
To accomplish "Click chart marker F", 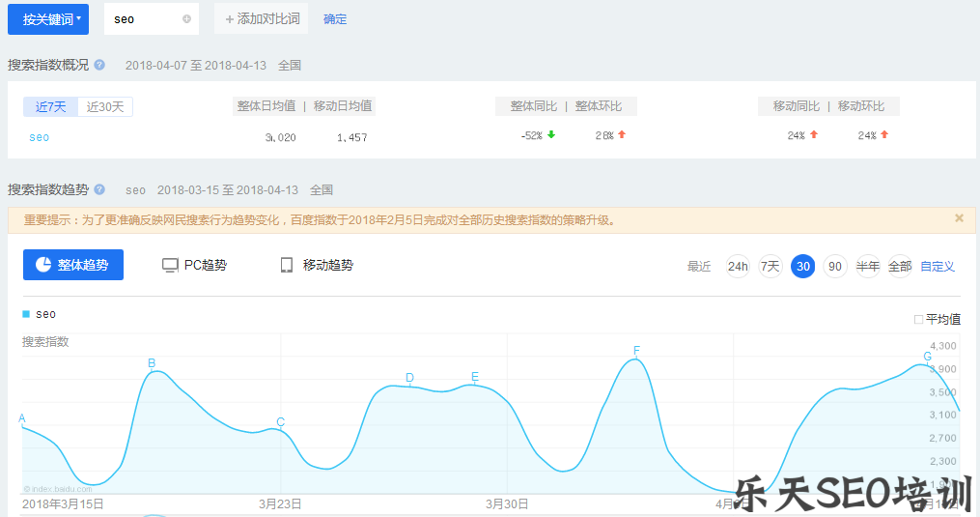I will (x=636, y=351).
